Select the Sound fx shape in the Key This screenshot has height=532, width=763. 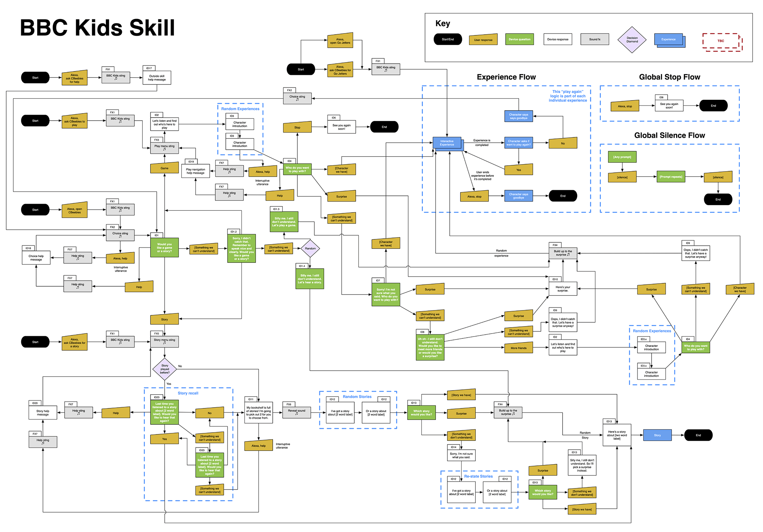[595, 39]
